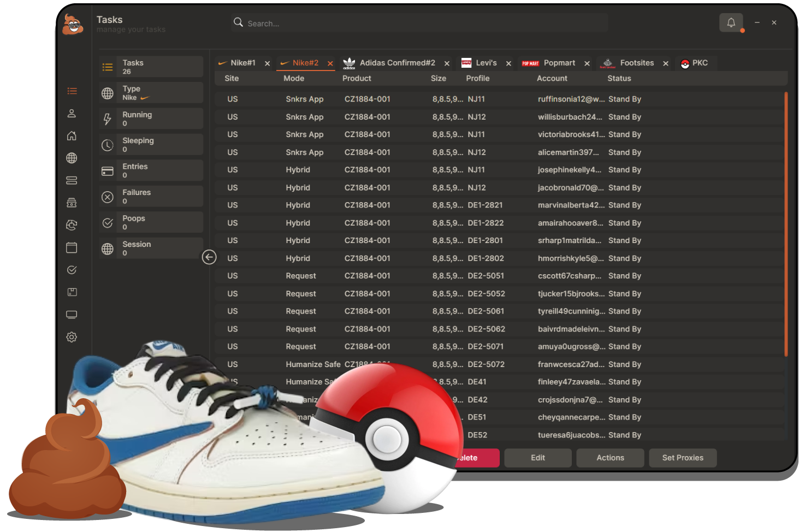This screenshot has width=799, height=532.
Task: Click the Actions button
Action: (x=610, y=458)
